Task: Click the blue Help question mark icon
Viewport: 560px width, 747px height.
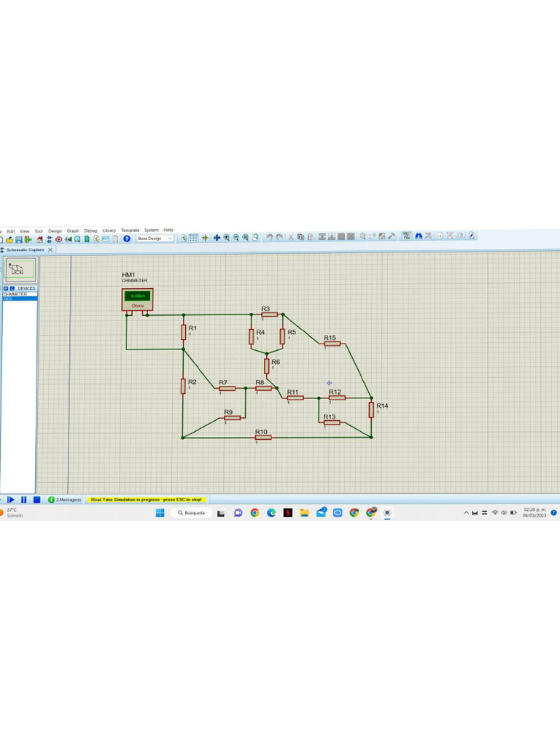Action: point(127,239)
